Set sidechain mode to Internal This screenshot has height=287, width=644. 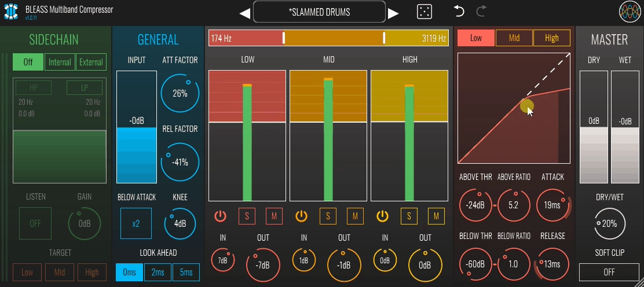60,62
